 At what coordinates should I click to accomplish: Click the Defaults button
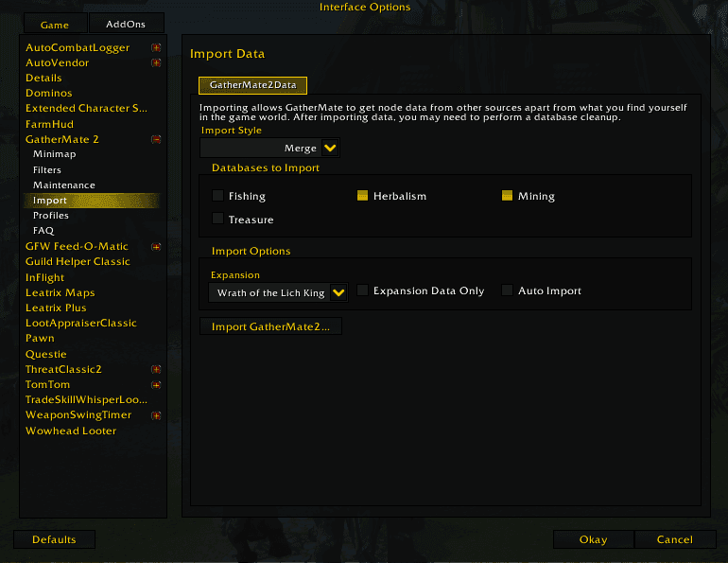pyautogui.click(x=54, y=539)
